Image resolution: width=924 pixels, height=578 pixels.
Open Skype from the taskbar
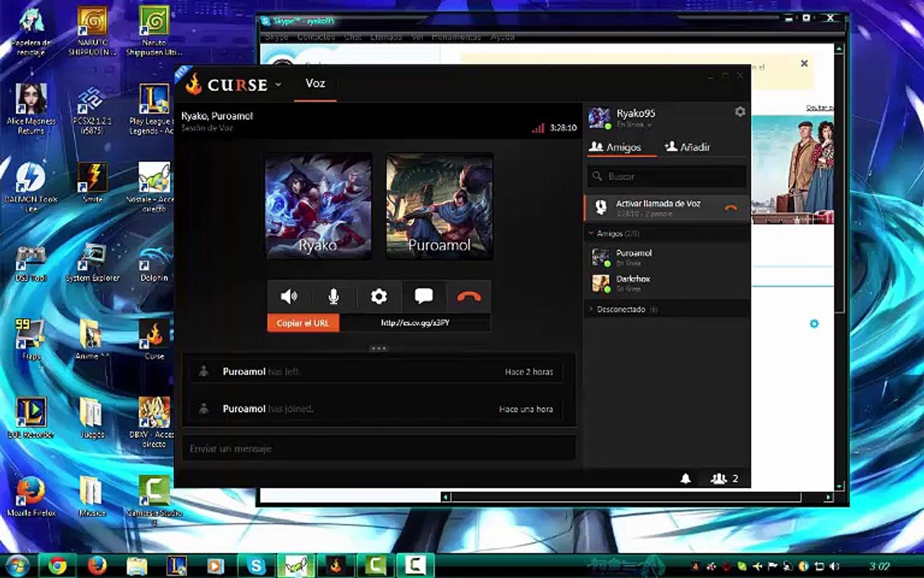[256, 566]
